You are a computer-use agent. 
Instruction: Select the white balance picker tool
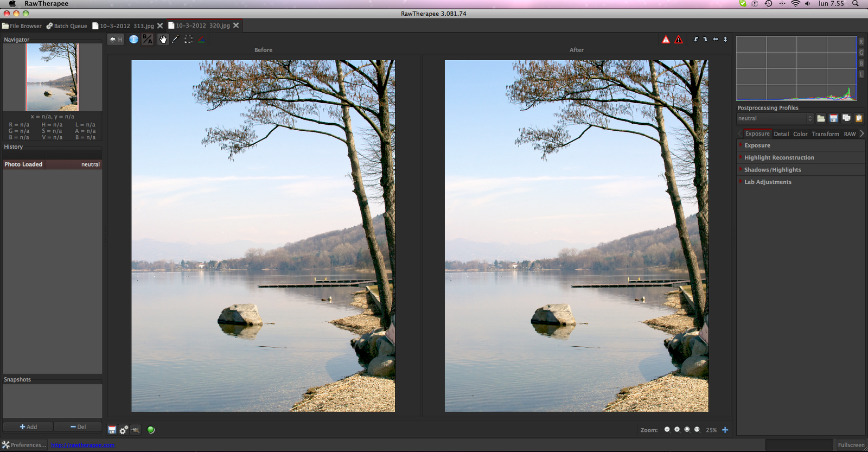click(x=175, y=39)
